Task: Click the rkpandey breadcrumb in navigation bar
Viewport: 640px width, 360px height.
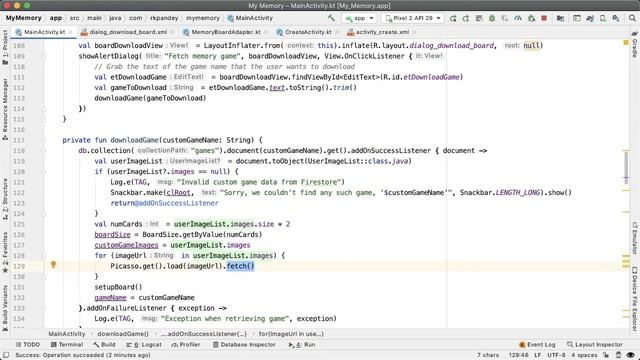Action: 164,18
